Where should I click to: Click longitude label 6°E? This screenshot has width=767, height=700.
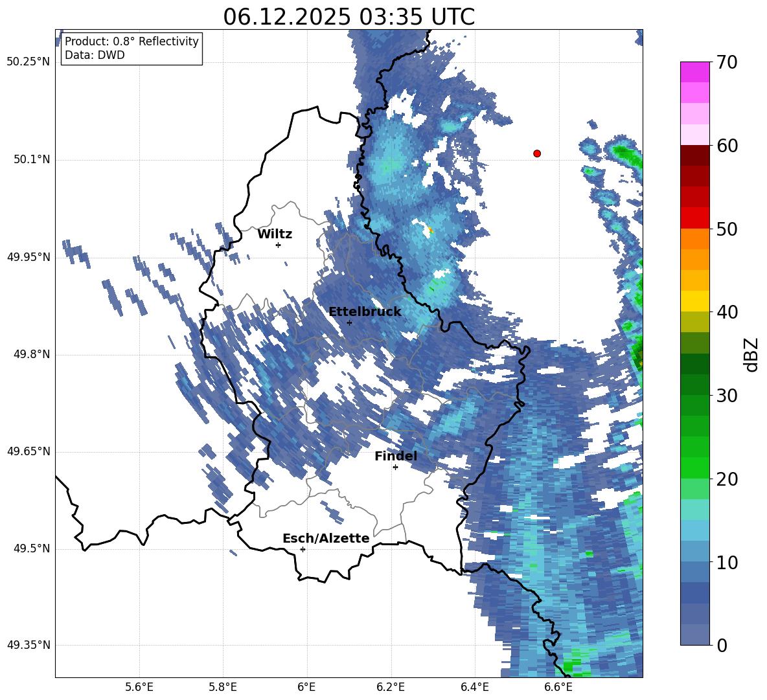(306, 687)
